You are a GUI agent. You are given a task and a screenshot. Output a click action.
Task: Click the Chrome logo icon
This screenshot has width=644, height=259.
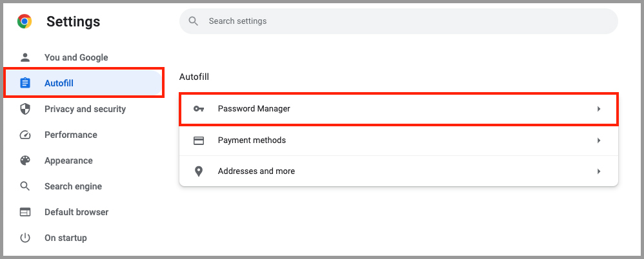click(25, 21)
